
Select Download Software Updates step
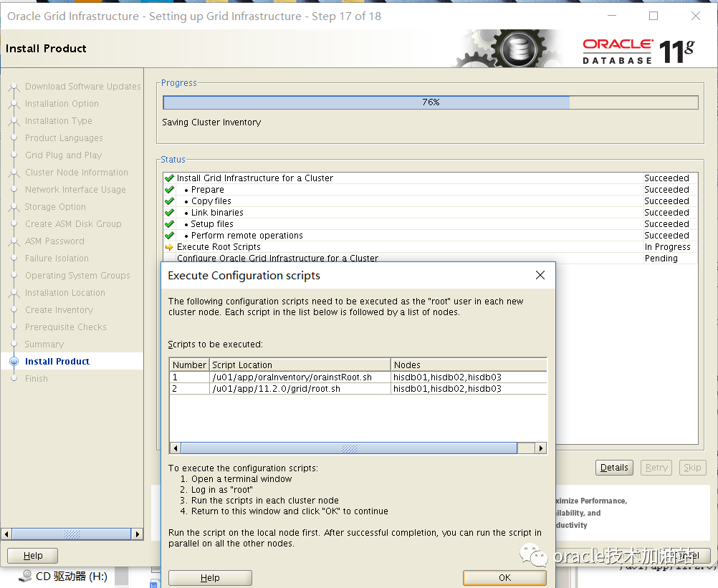coord(83,86)
